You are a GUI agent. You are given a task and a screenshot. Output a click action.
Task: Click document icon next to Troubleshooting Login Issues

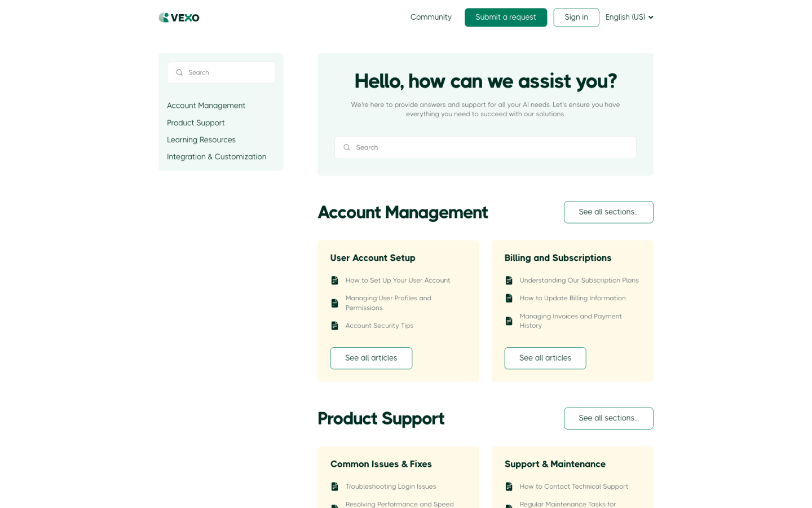tap(335, 487)
